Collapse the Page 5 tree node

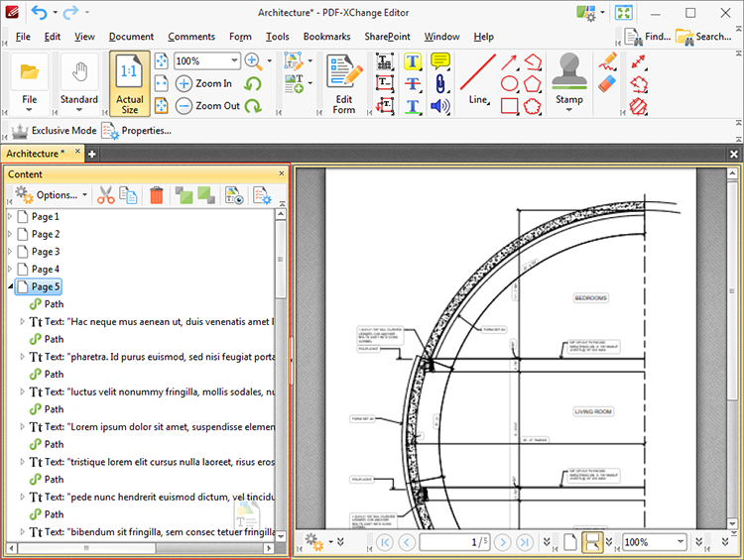click(x=10, y=286)
